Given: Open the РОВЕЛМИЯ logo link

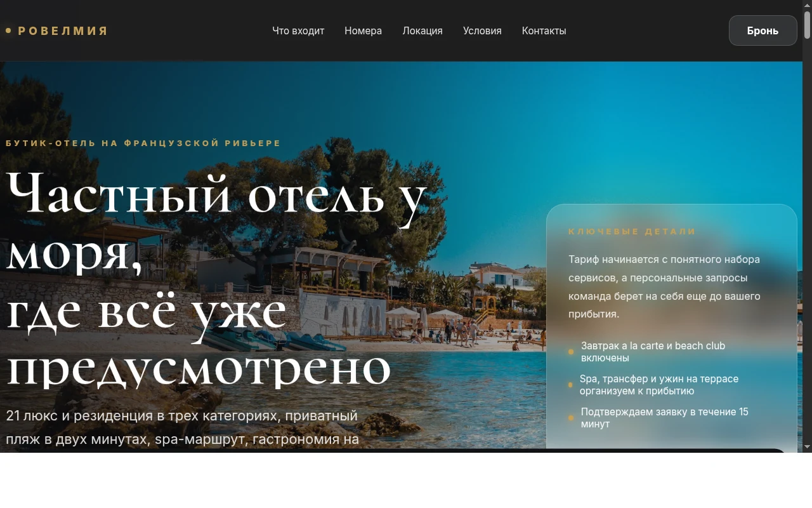Looking at the screenshot, I should click(x=56, y=30).
